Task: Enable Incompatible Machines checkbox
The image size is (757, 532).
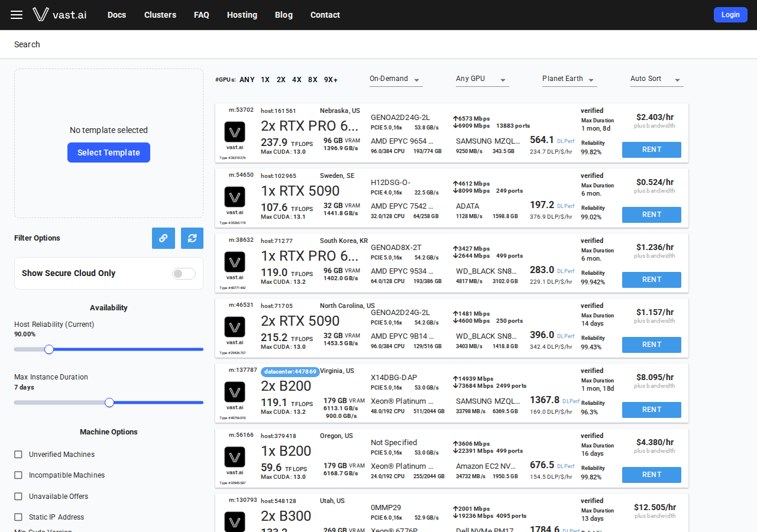Action: tap(18, 475)
